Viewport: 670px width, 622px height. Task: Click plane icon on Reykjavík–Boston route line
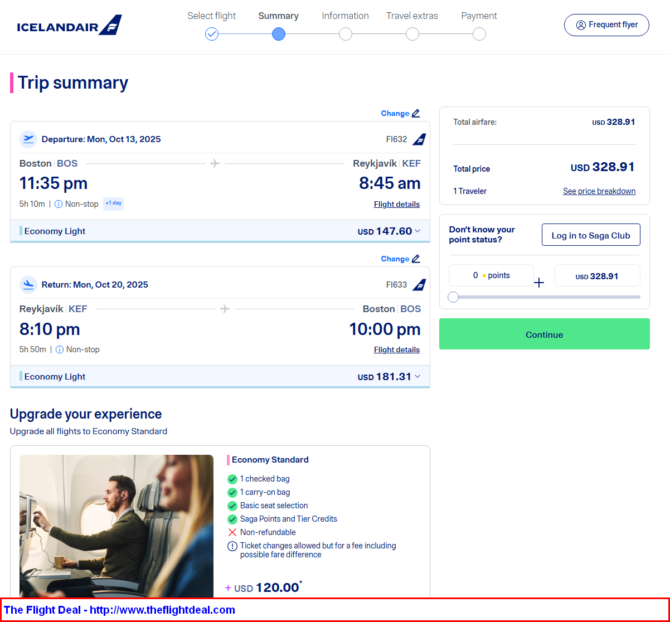[x=225, y=308]
